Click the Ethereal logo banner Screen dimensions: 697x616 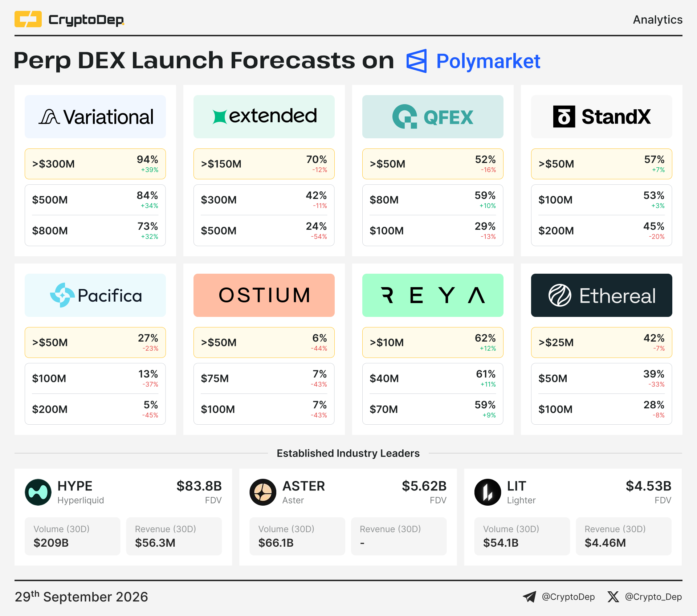click(602, 295)
